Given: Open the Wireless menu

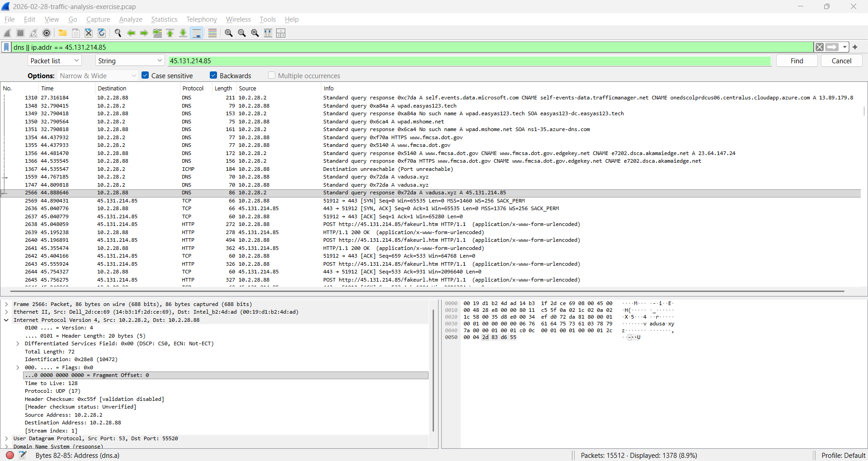Looking at the screenshot, I should (238, 19).
